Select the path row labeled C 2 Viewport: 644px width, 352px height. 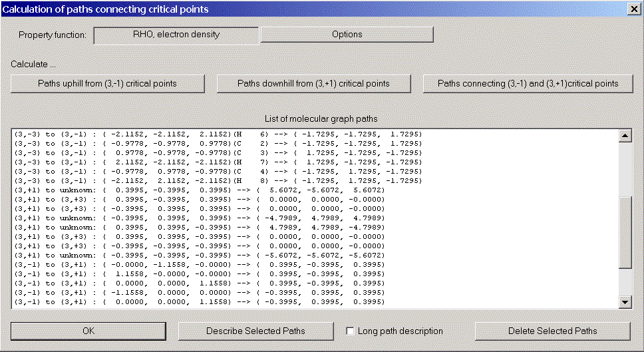pyautogui.click(x=217, y=144)
